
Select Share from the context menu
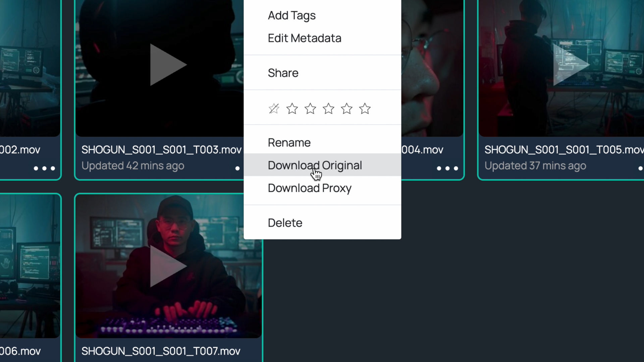[x=283, y=73]
